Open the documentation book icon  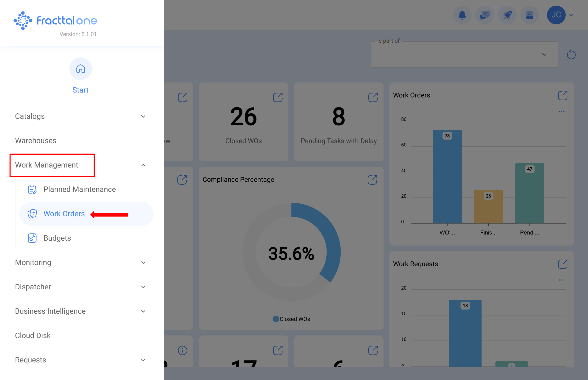click(x=529, y=15)
